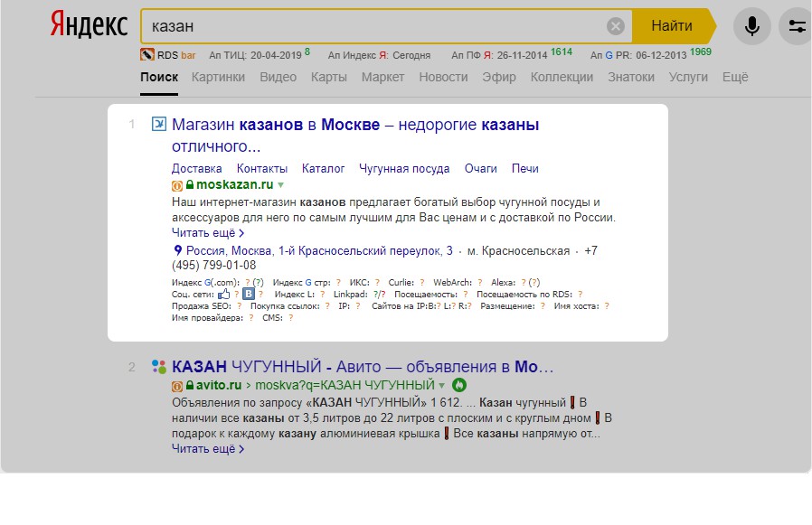Click Читать ещё under the Avito result
Screen dimensions: 812x525
pyautogui.click(x=208, y=449)
